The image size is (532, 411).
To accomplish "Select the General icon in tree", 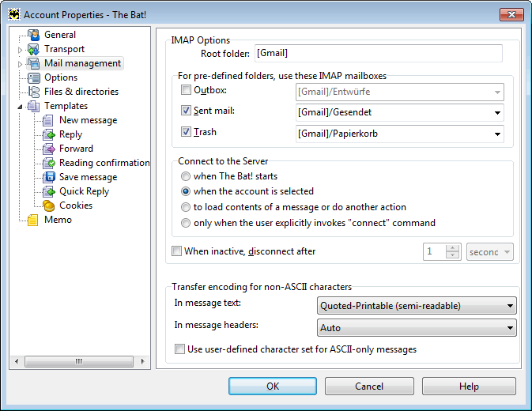I will [x=33, y=35].
